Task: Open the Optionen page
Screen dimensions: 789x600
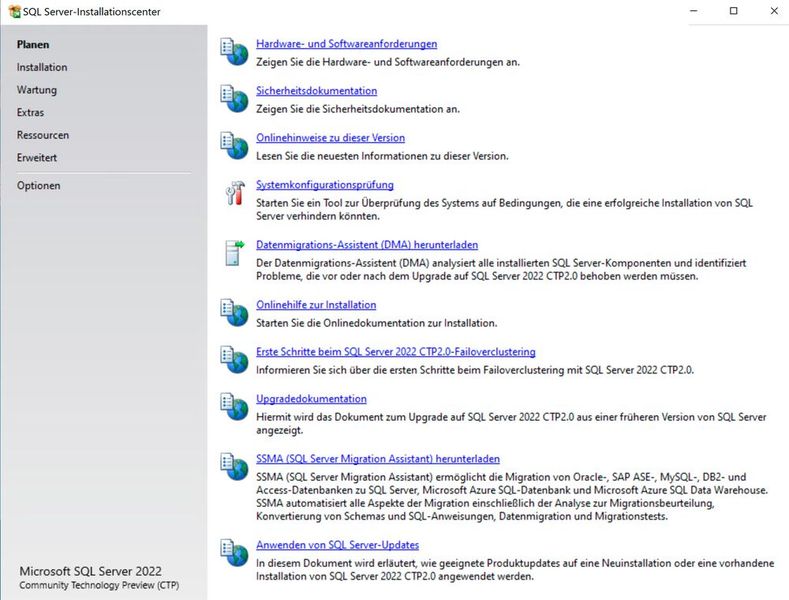Action: 39,186
